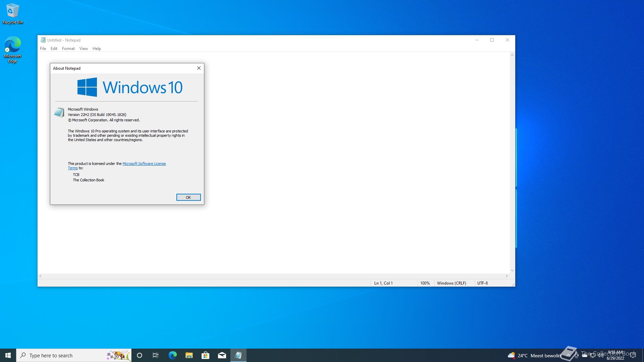The width and height of the screenshot is (644, 362).
Task: Launch Microsoft Edge from the taskbar
Action: 172,355
